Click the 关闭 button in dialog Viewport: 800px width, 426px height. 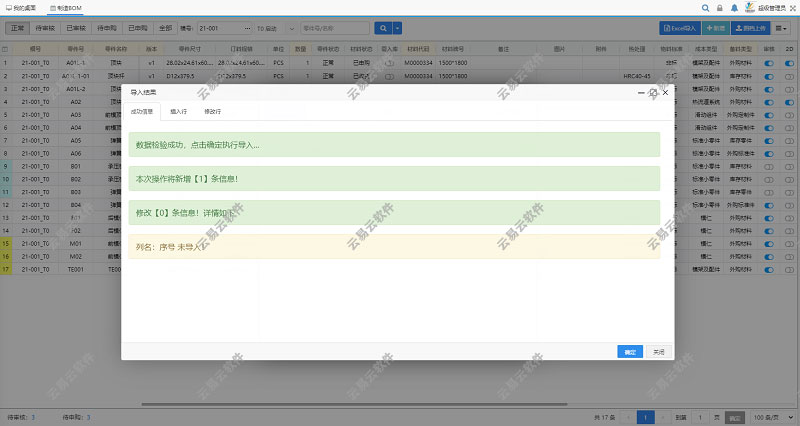point(657,352)
